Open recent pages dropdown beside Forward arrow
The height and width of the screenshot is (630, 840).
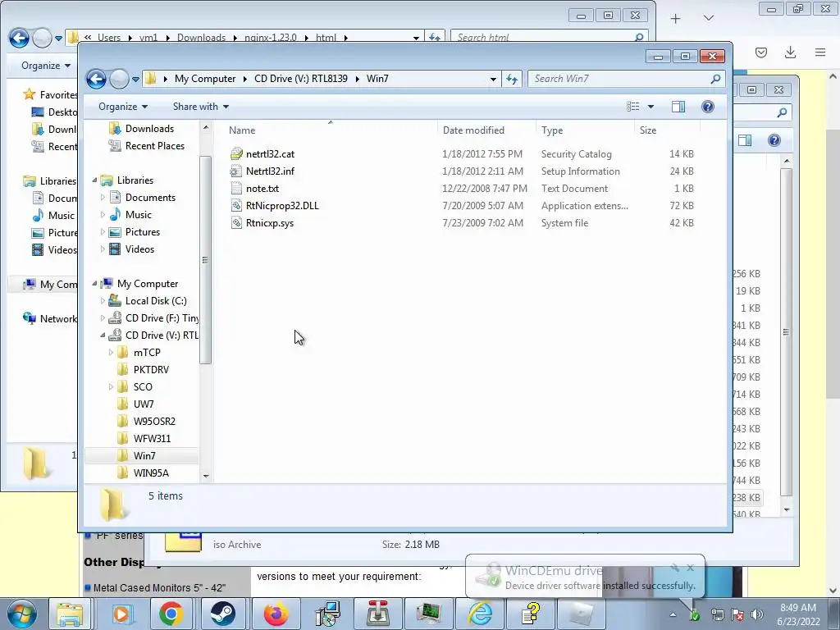(x=135, y=80)
